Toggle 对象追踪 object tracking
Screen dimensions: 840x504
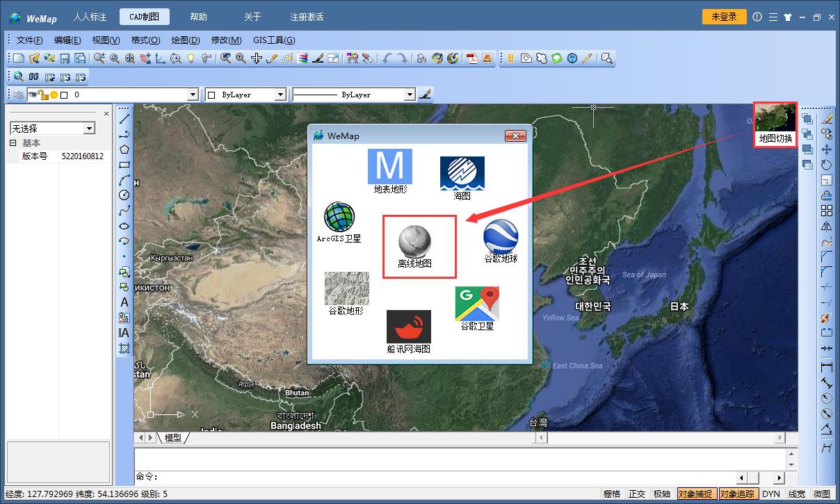point(738,494)
